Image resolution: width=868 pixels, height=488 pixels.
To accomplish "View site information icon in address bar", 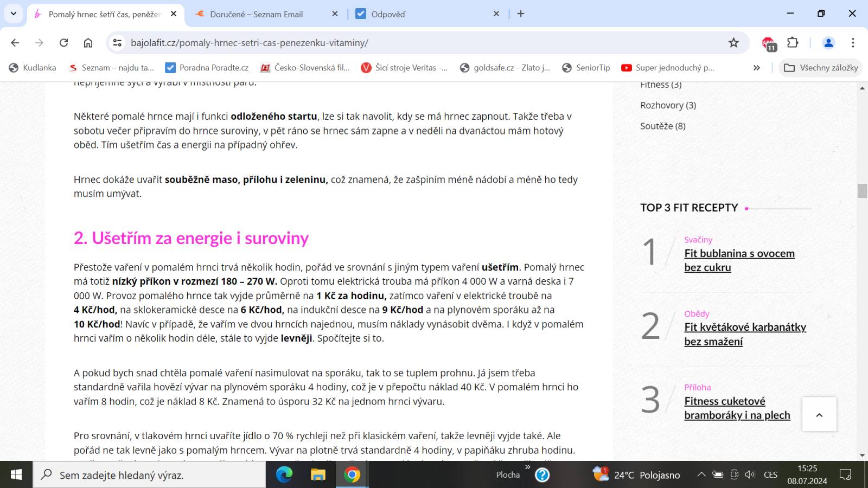I will (x=117, y=43).
